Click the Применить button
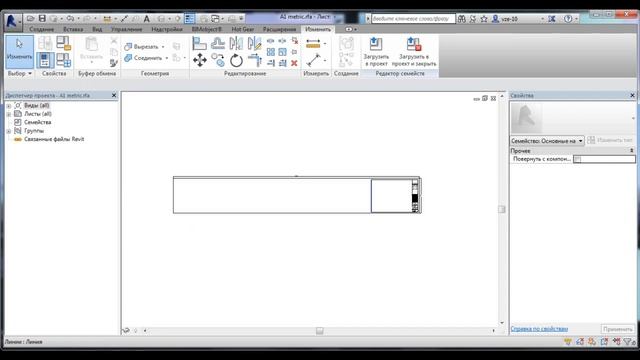640x360 pixels. coord(618,329)
